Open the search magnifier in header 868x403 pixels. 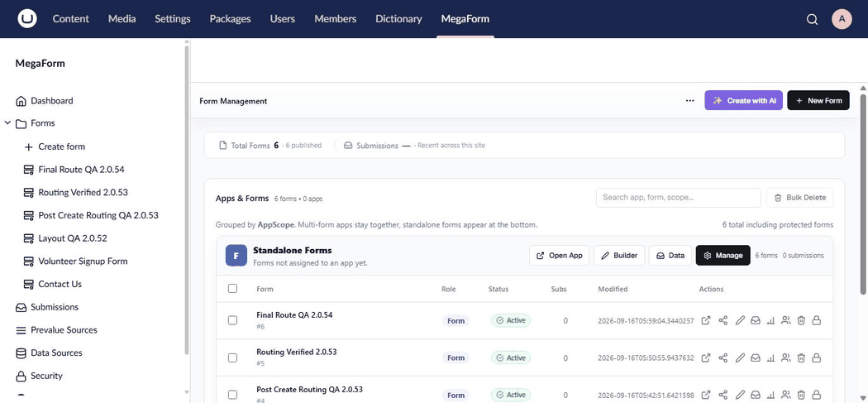pos(812,19)
